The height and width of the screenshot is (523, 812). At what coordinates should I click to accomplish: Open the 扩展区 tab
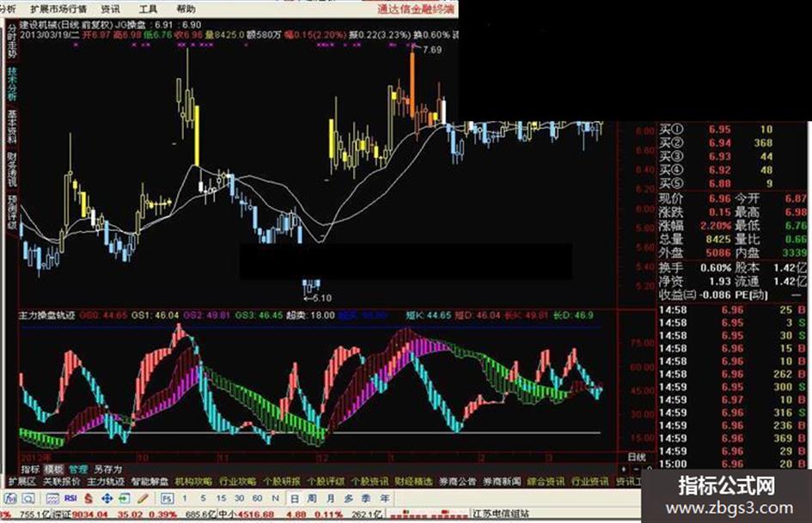(21, 482)
